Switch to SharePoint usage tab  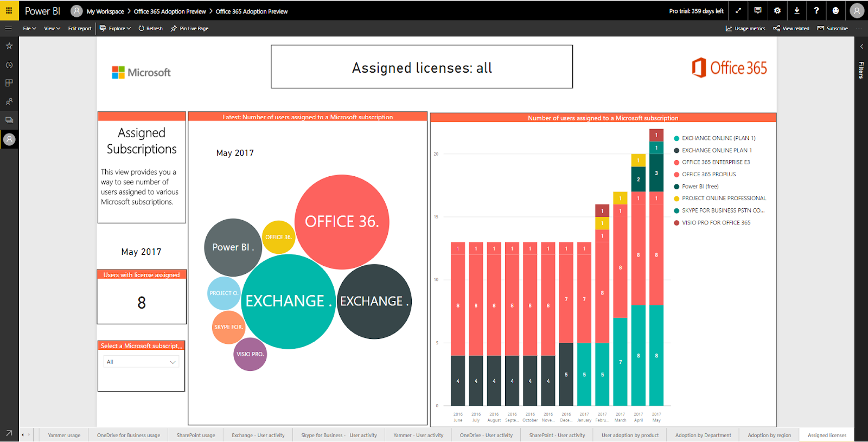pos(196,435)
